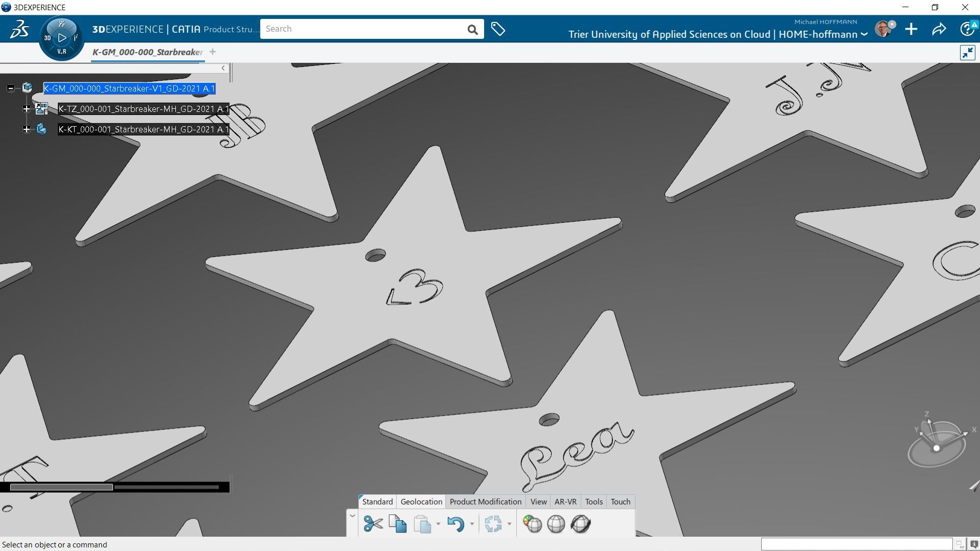Click the status bar small input mode icon
The height and width of the screenshot is (551, 980).
[960, 545]
